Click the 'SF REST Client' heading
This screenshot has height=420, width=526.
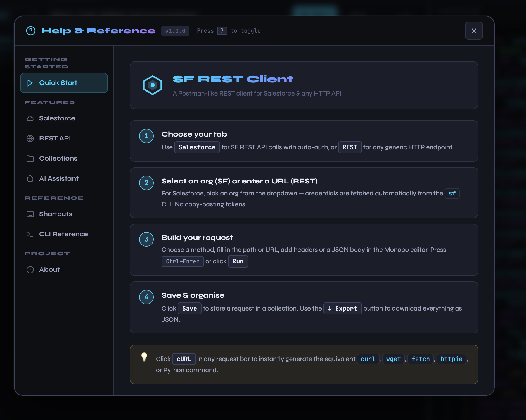point(233,79)
